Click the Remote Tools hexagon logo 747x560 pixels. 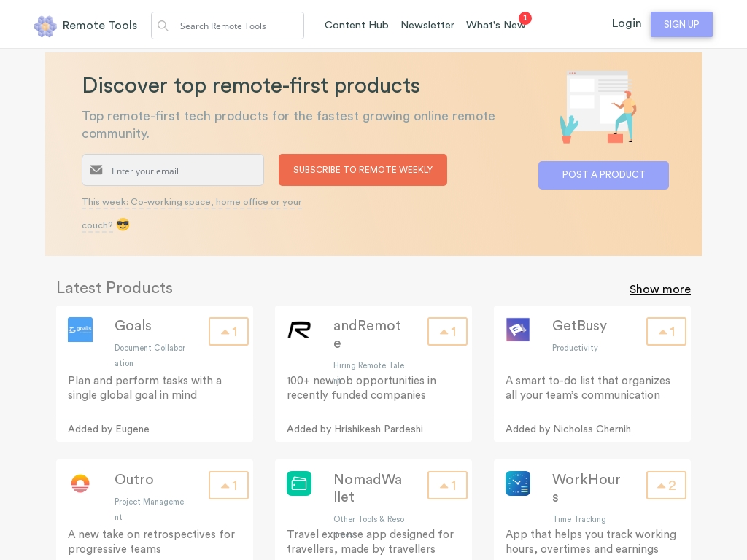(45, 26)
